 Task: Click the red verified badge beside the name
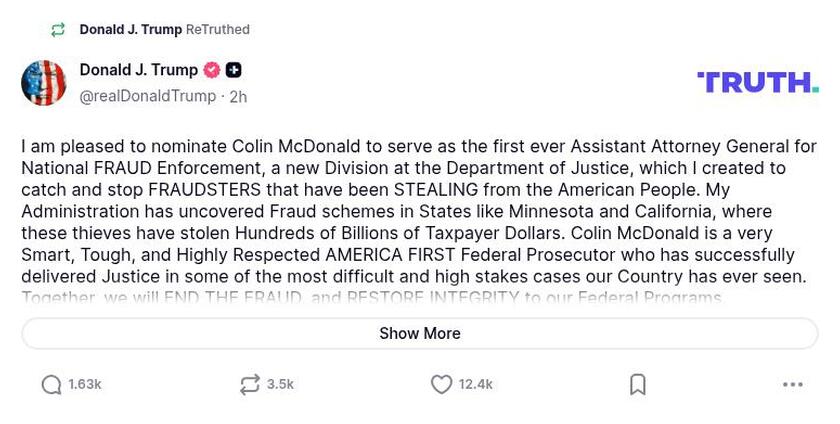tap(212, 70)
